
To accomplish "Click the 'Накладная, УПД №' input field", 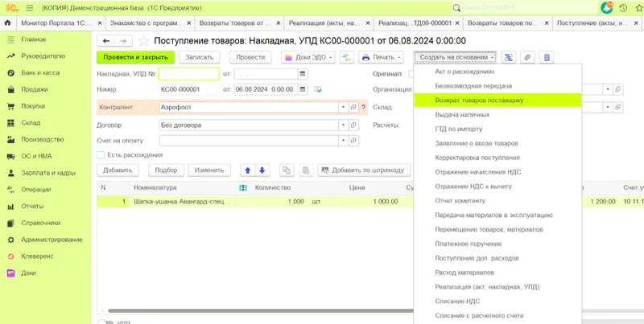I will pyautogui.click(x=188, y=74).
